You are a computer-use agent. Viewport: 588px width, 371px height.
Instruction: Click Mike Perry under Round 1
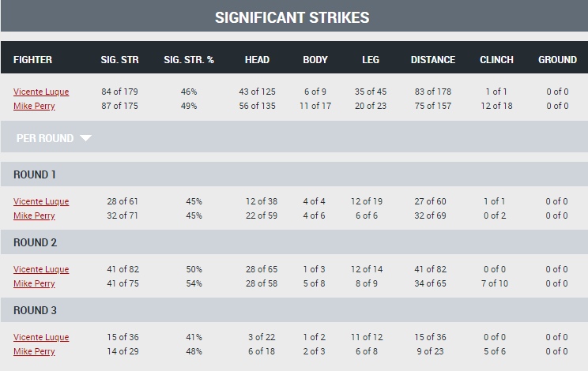tap(34, 215)
